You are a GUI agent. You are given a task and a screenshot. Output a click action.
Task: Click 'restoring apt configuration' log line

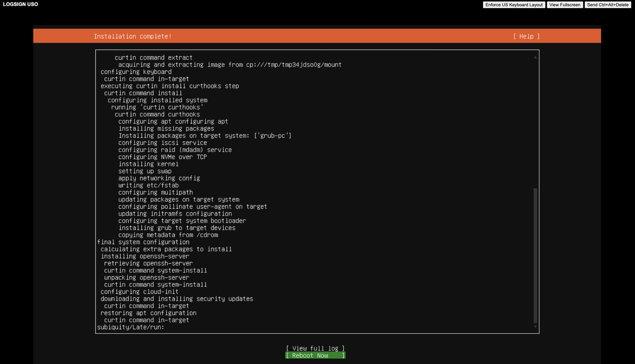click(148, 313)
